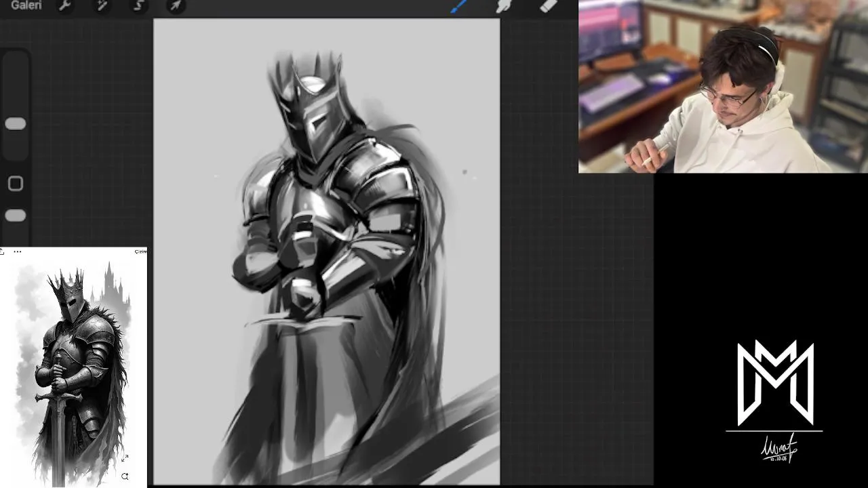Select the blue Brush tool
This screenshot has width=868, height=488.
pyautogui.click(x=459, y=6)
